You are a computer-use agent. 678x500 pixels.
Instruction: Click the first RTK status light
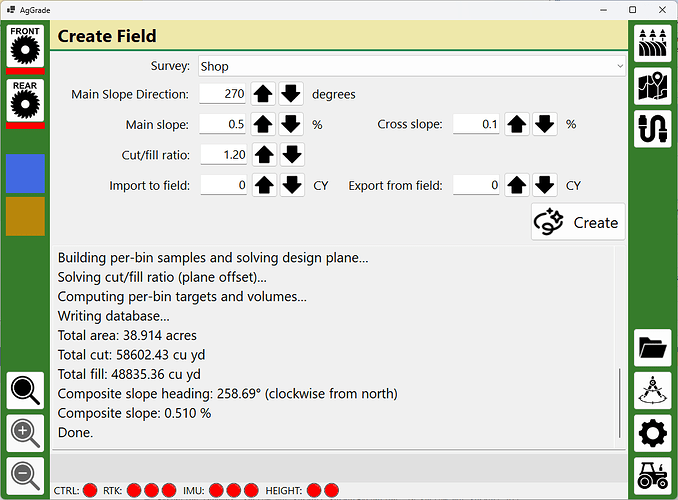(134, 490)
